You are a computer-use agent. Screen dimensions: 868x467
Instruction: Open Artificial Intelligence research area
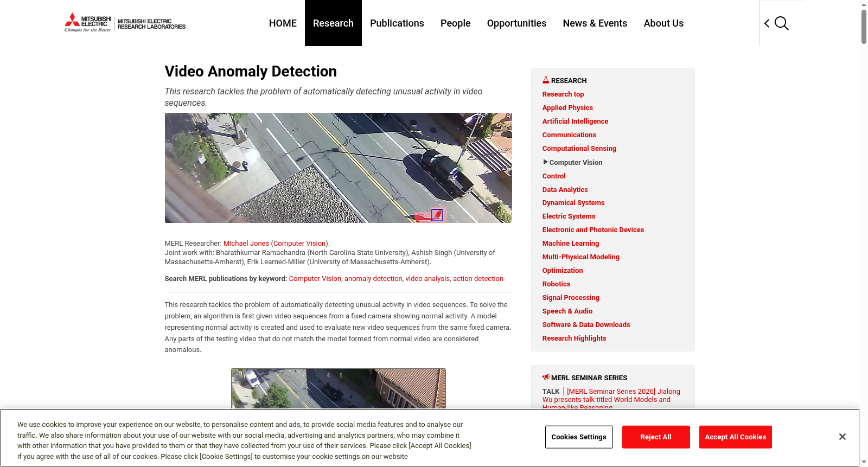[575, 121]
